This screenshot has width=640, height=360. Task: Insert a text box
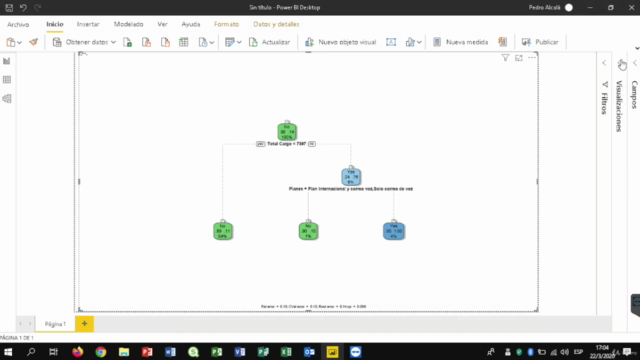tap(391, 42)
